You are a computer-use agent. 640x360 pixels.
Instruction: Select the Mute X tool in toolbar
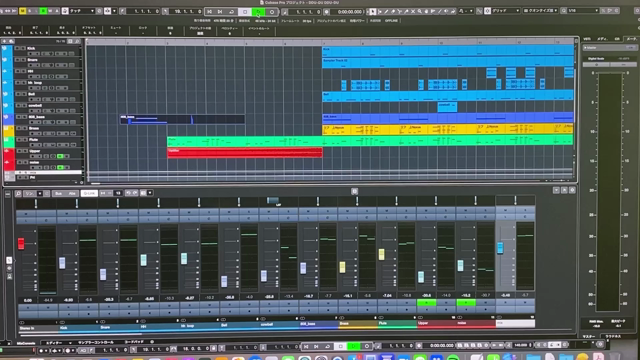click(x=413, y=11)
